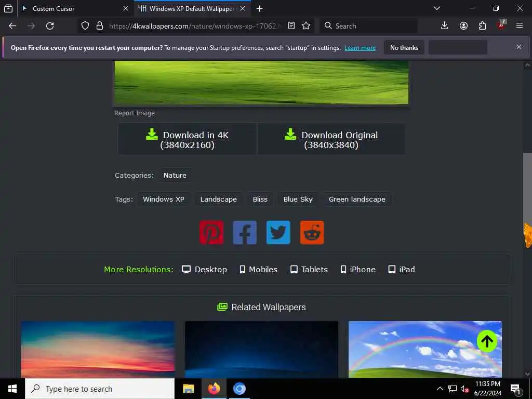Viewport: 532px width, 399px height.
Task: View iPhone resolutions
Action: pos(358,270)
